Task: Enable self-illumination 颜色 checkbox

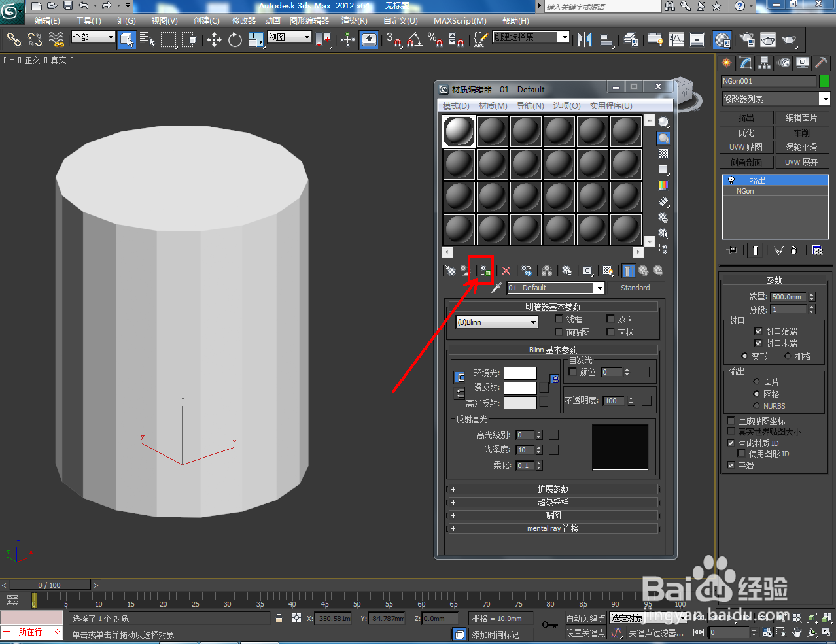Action: [x=573, y=371]
